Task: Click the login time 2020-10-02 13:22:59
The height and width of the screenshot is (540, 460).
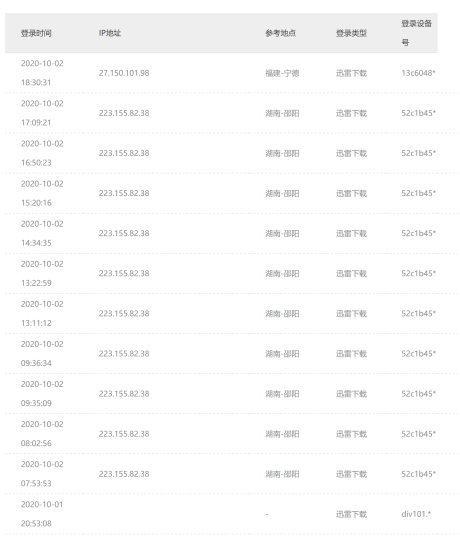Action: click(x=42, y=273)
